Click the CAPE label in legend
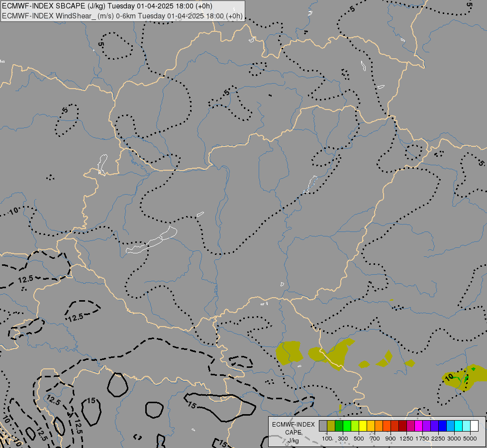The width and height of the screenshot is (487, 448). (x=293, y=433)
